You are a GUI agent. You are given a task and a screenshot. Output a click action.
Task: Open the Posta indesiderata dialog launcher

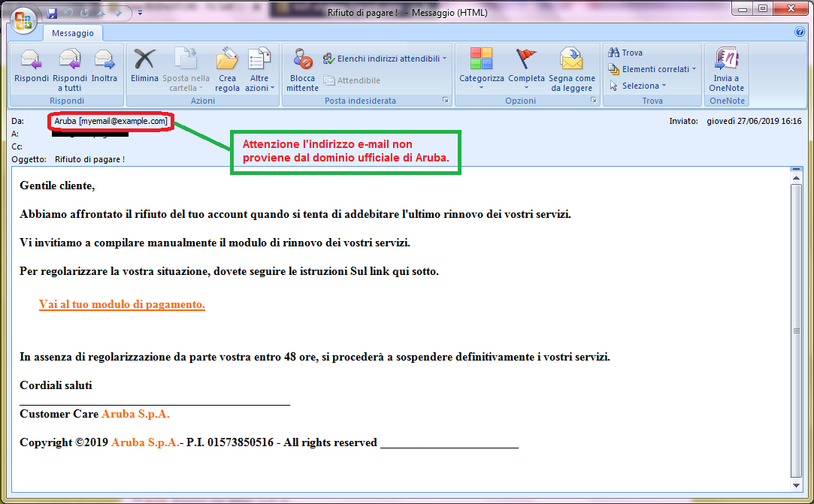point(446,100)
